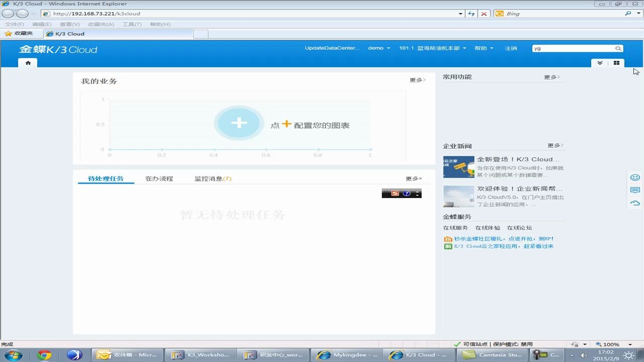Launch Chrome from the taskbar
The image size is (644, 362).
click(x=44, y=355)
